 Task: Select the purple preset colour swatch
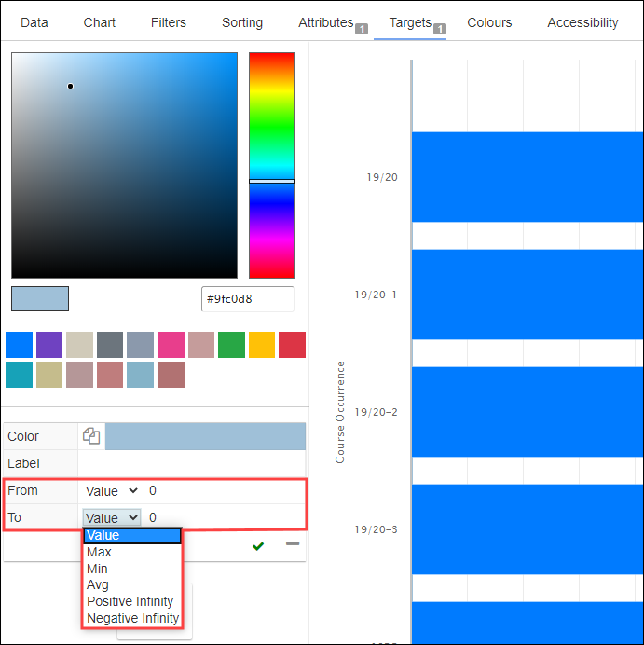pyautogui.click(x=49, y=345)
